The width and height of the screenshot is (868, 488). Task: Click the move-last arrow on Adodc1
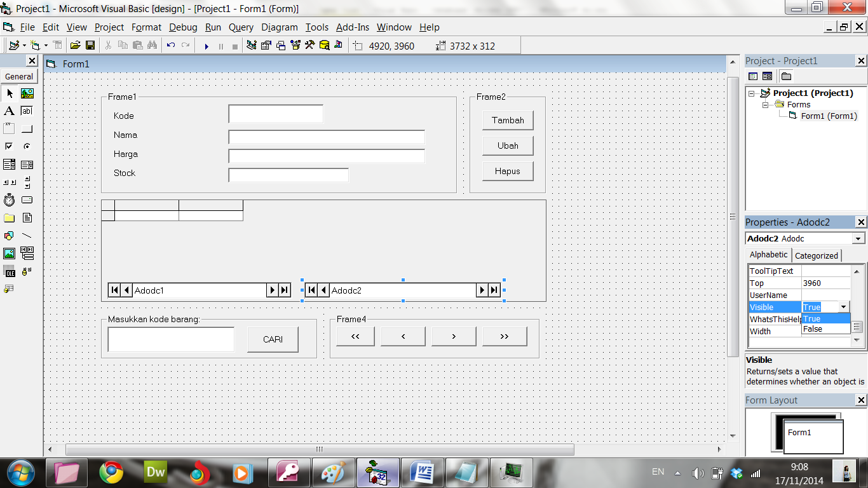tap(283, 290)
